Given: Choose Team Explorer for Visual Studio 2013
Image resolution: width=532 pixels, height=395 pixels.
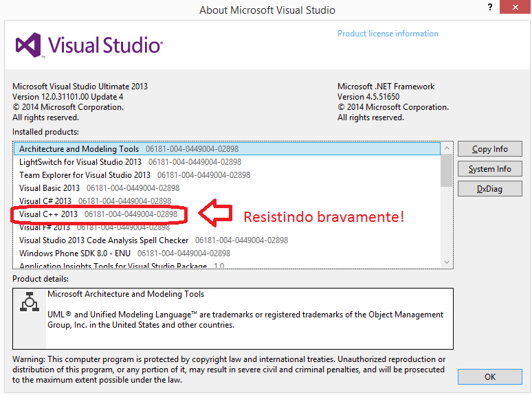Looking at the screenshot, I should (85, 175).
